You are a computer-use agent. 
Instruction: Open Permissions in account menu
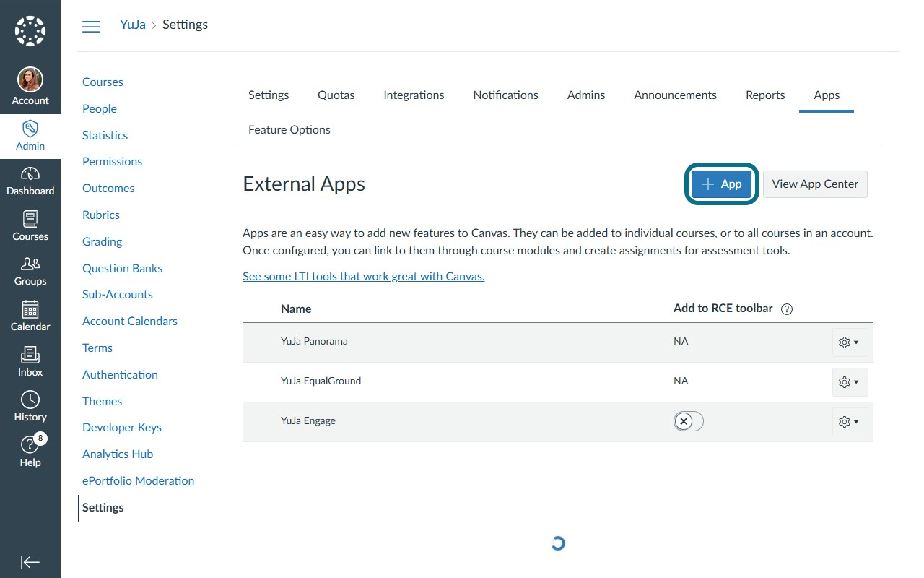[112, 162]
